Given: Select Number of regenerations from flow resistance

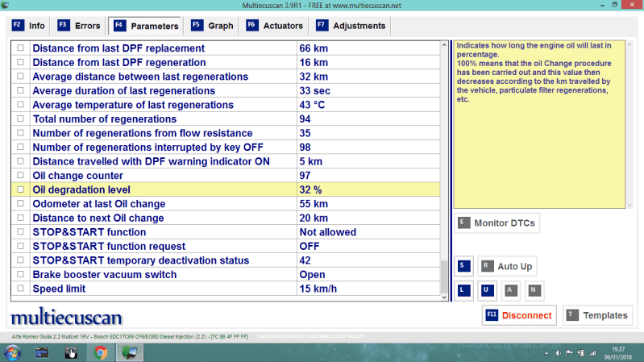Looking at the screenshot, I should 226,133.
